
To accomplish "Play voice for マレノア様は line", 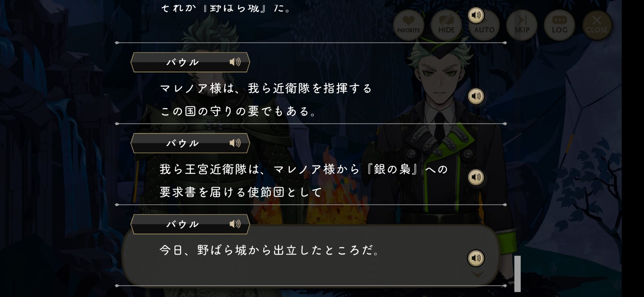I will pos(476,96).
